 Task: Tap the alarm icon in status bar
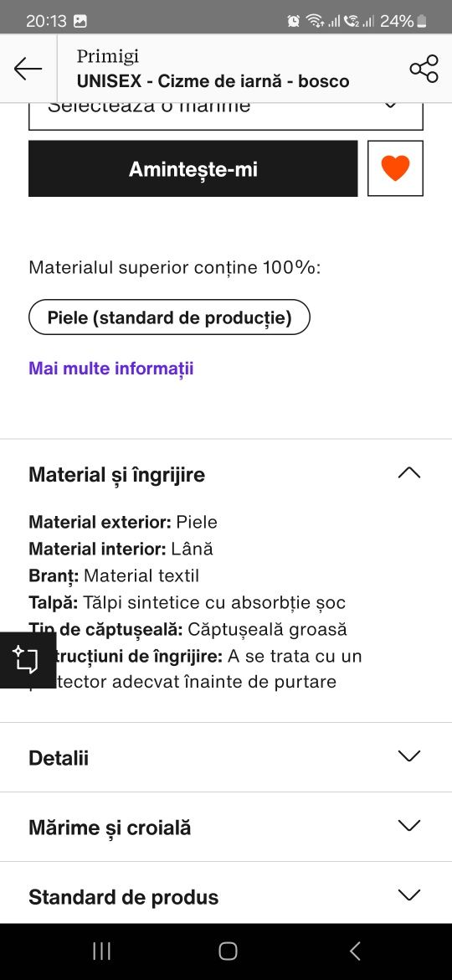pyautogui.click(x=294, y=21)
